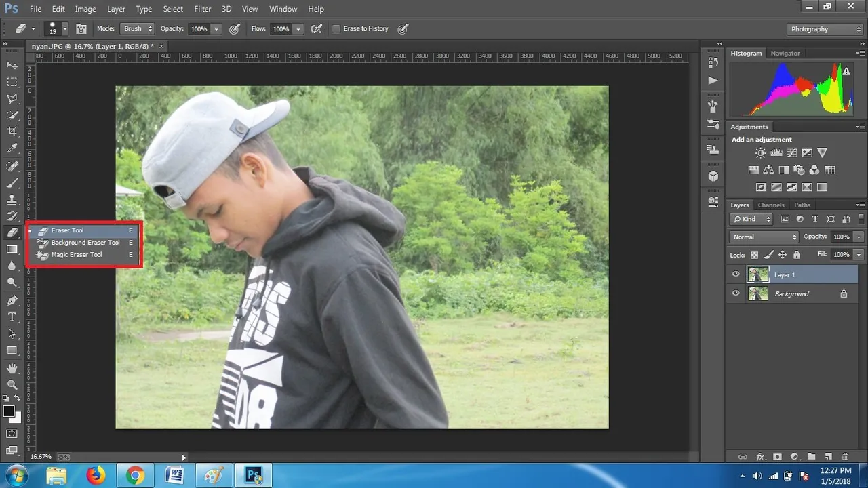Select the Brush tool in the toolbox

click(x=12, y=183)
